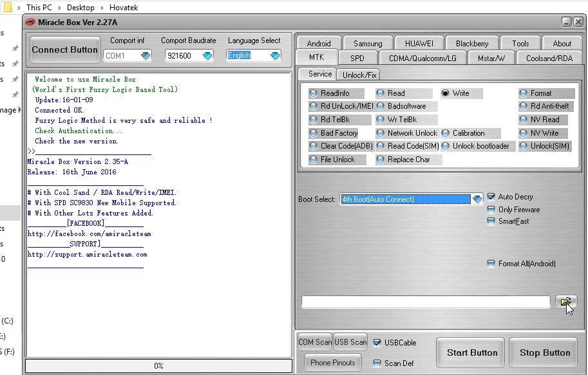Click the Miracle Box logo in title bar
This screenshot has height=375, width=588.
[30, 23]
